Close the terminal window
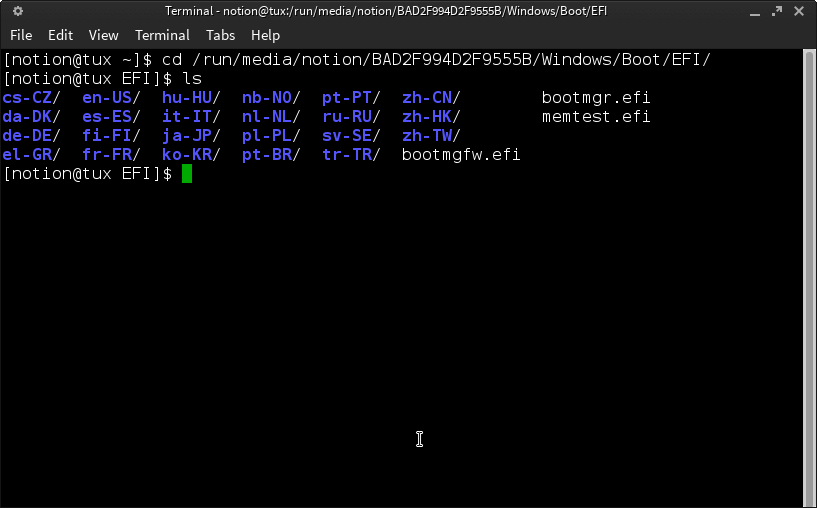 [799, 11]
